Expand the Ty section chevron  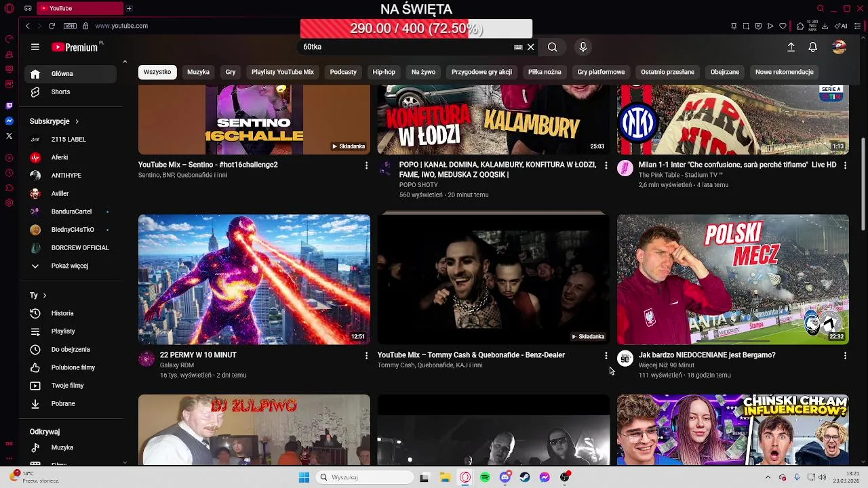45,296
